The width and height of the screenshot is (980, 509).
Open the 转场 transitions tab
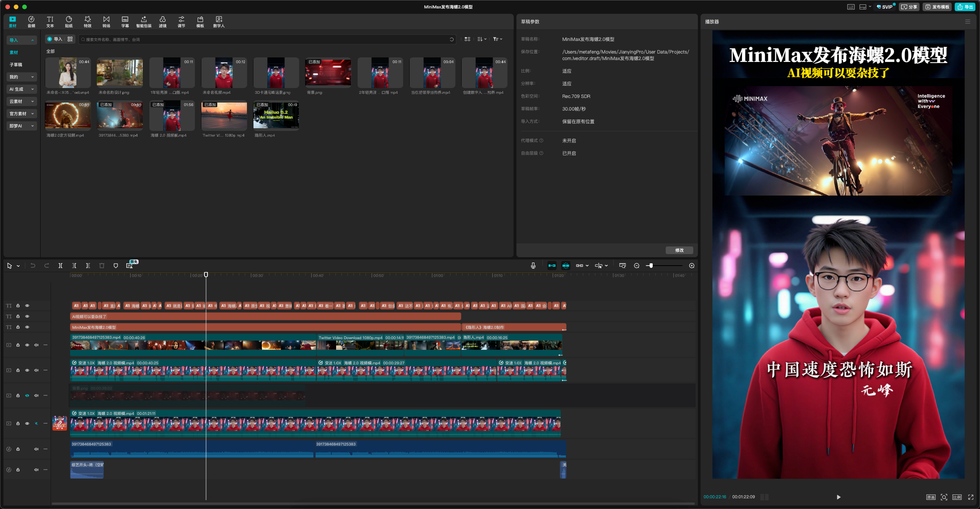[106, 22]
